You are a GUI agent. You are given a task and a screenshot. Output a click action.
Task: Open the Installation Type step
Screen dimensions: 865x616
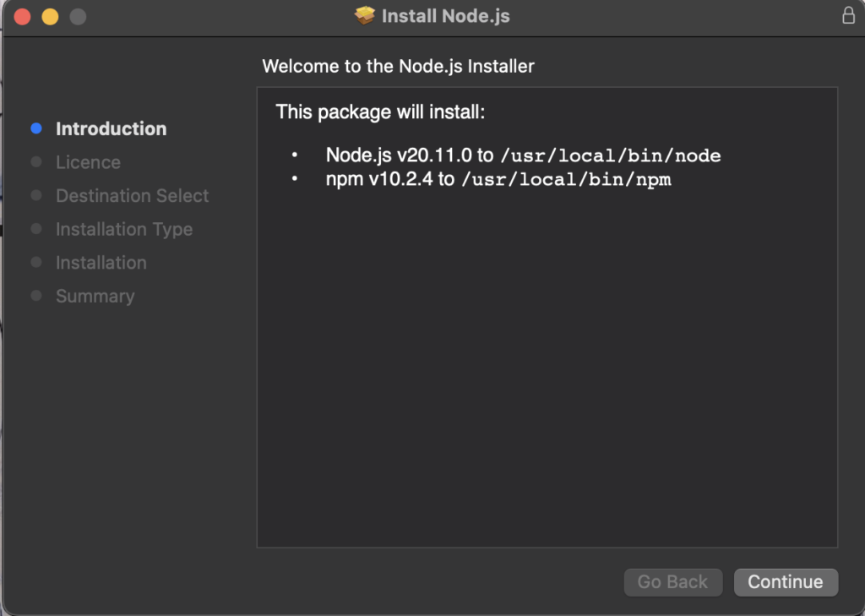123,229
